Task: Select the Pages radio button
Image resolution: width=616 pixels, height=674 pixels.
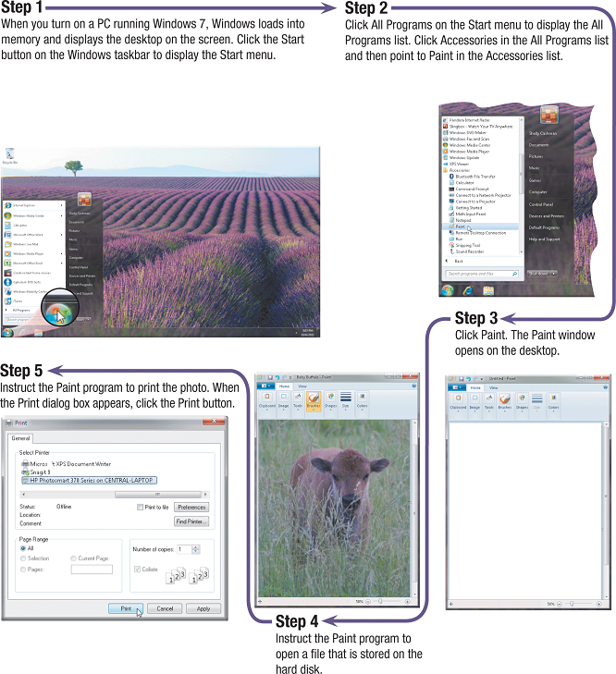Action: tap(23, 570)
